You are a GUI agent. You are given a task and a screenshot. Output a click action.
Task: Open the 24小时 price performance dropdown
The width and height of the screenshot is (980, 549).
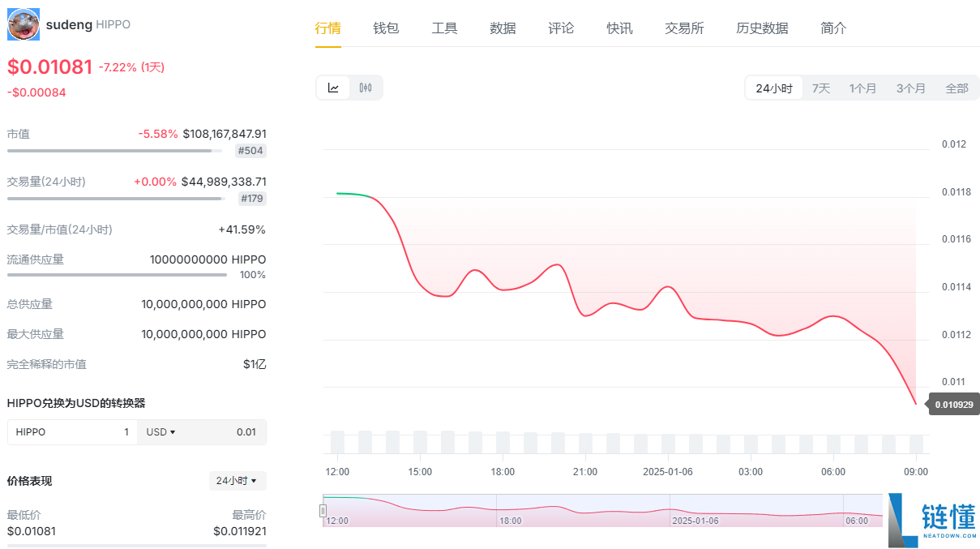pyautogui.click(x=237, y=481)
